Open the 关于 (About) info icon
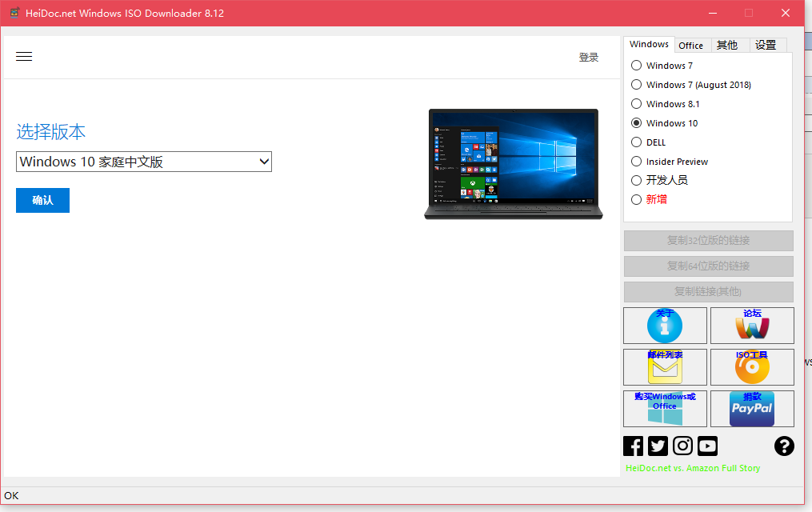Screen dimensions: 812x512 [x=665, y=326]
